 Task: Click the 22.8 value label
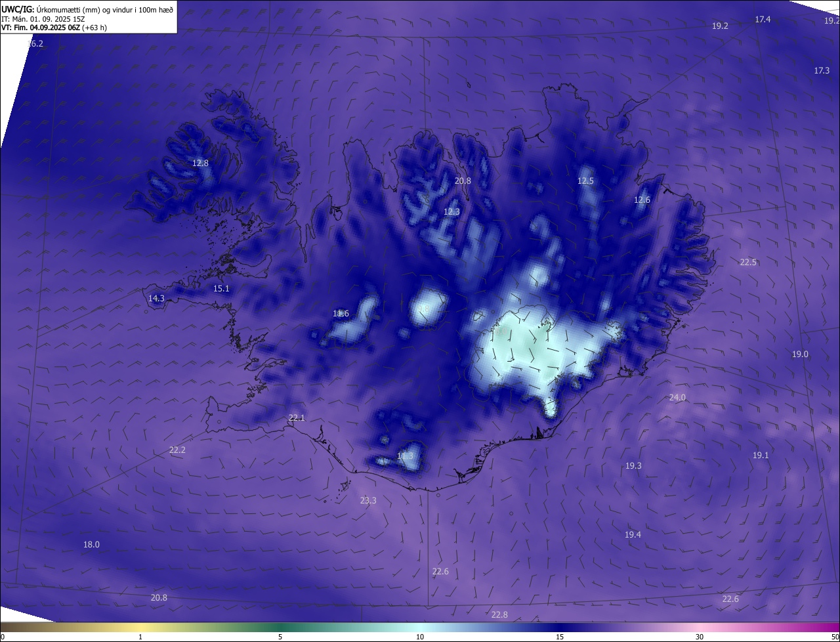point(499,615)
